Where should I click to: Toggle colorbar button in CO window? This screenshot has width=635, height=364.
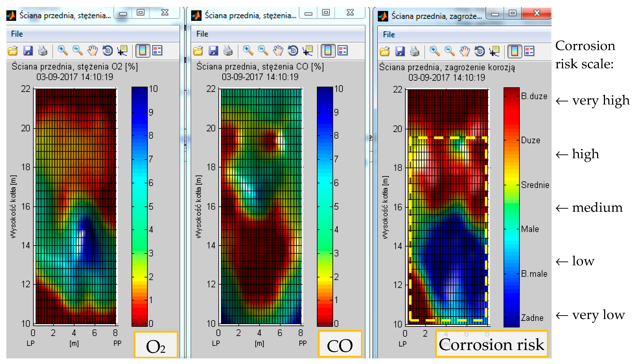(328, 50)
